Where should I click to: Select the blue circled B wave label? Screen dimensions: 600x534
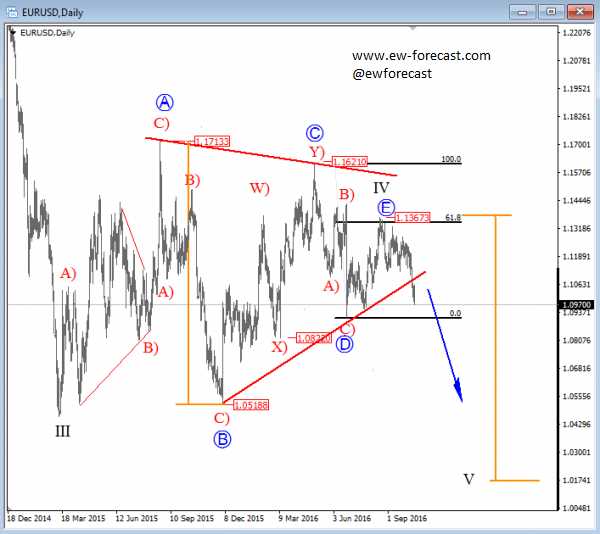tap(222, 438)
